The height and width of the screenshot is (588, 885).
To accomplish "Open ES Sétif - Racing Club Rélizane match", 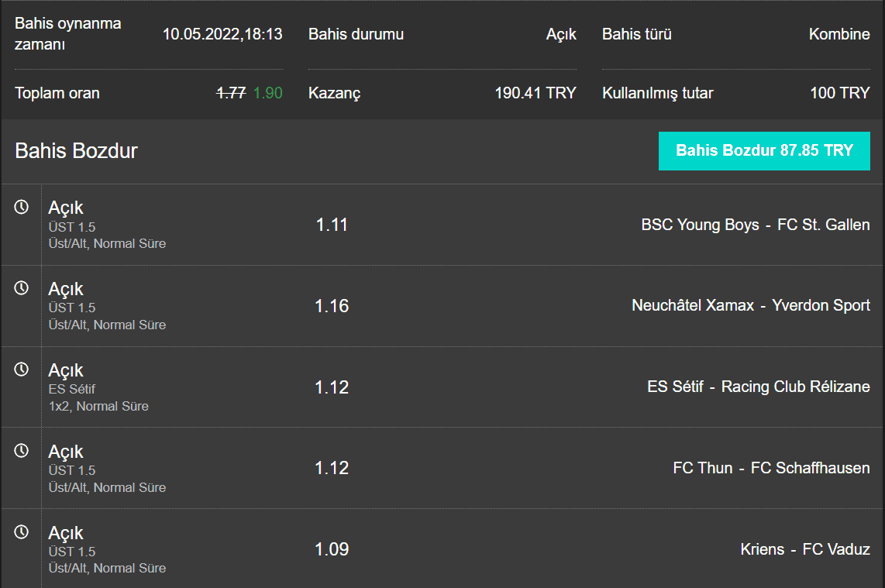I will click(759, 387).
